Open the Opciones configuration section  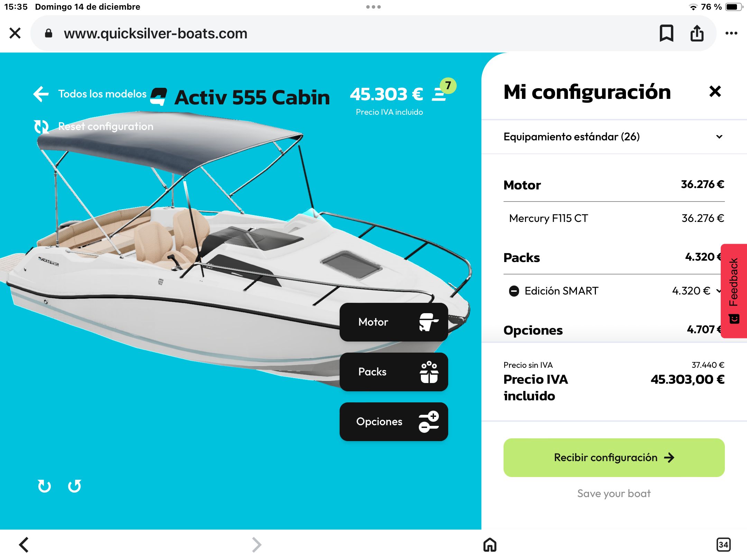pos(394,422)
